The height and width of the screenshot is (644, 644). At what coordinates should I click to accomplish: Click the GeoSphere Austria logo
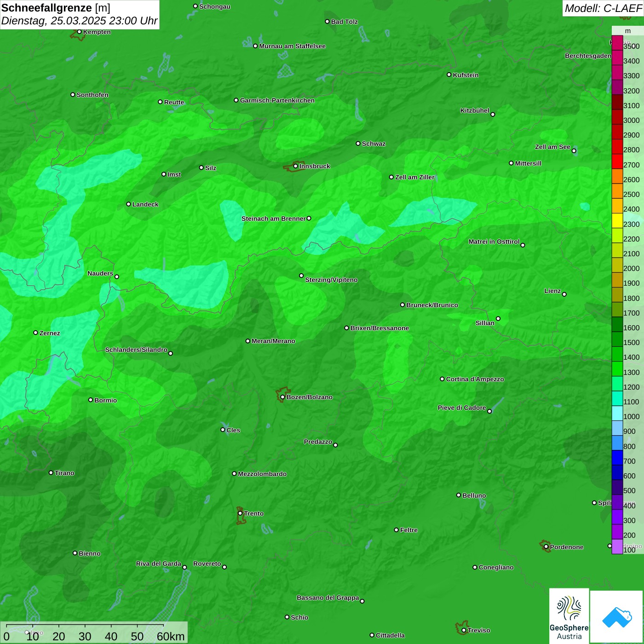(x=569, y=615)
